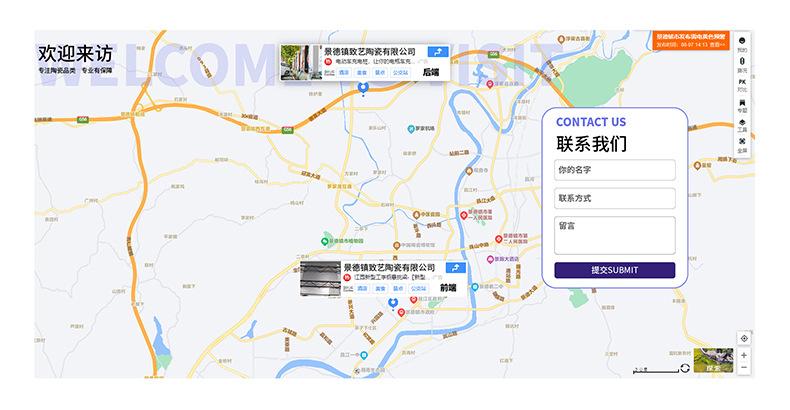This screenshot has height=410, width=790.
Task: Click the 联系方式 contact input field
Action: [x=615, y=198]
